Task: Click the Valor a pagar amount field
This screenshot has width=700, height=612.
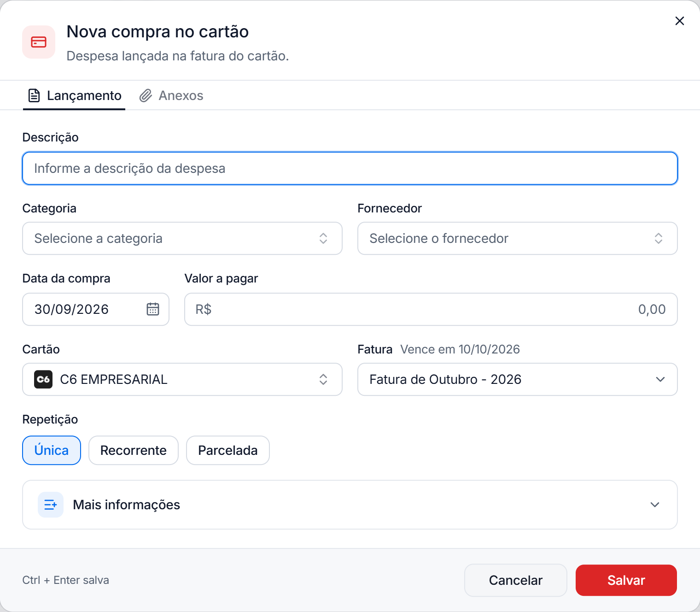Action: tap(431, 309)
